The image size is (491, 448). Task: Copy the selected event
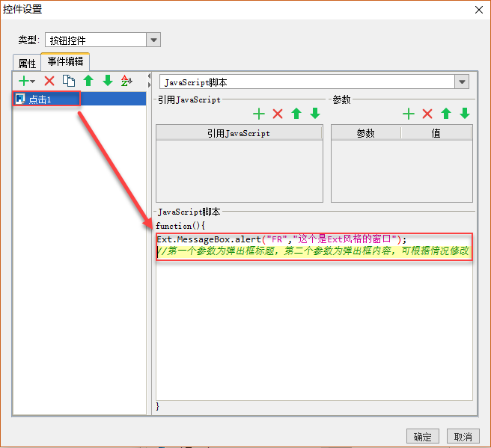tap(69, 81)
